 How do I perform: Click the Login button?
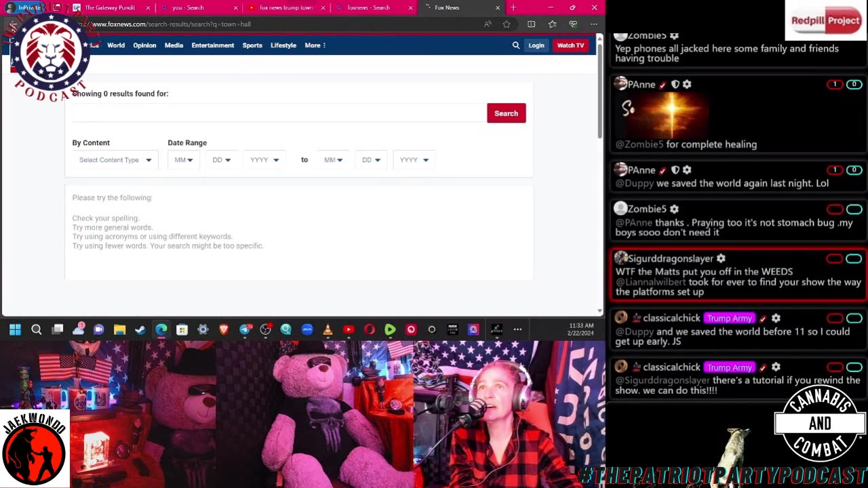(536, 45)
